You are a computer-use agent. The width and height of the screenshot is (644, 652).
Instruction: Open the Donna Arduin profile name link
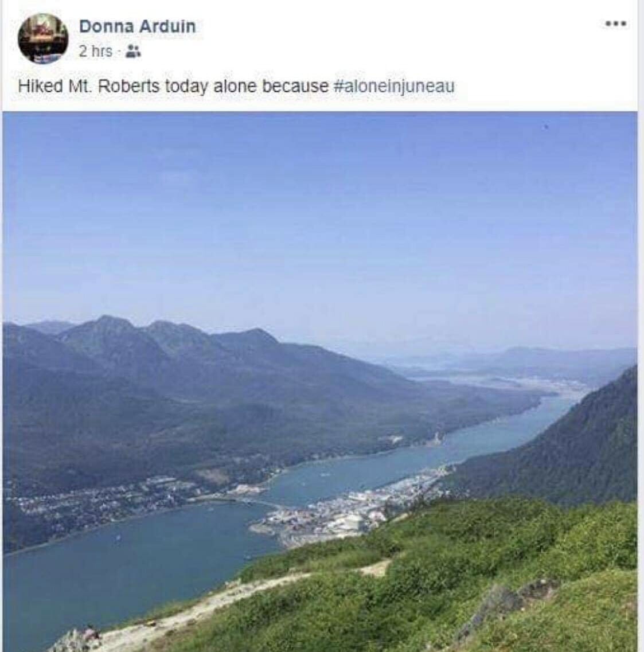click(137, 26)
